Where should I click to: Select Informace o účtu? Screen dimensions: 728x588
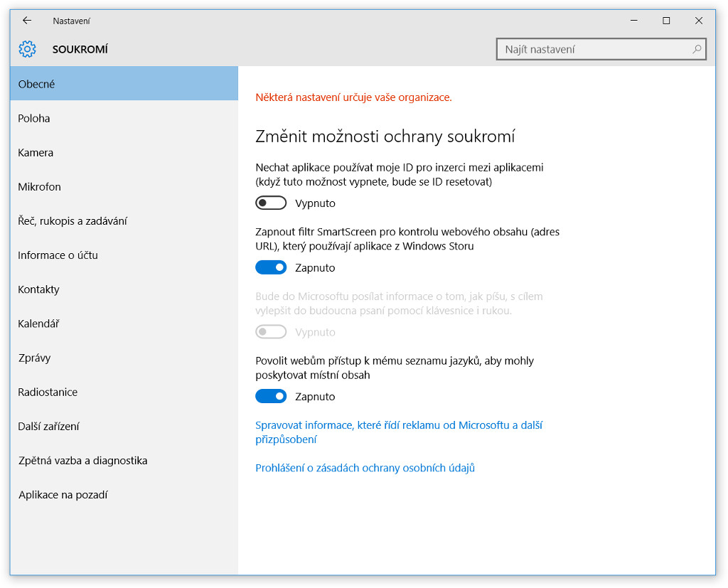coord(58,255)
